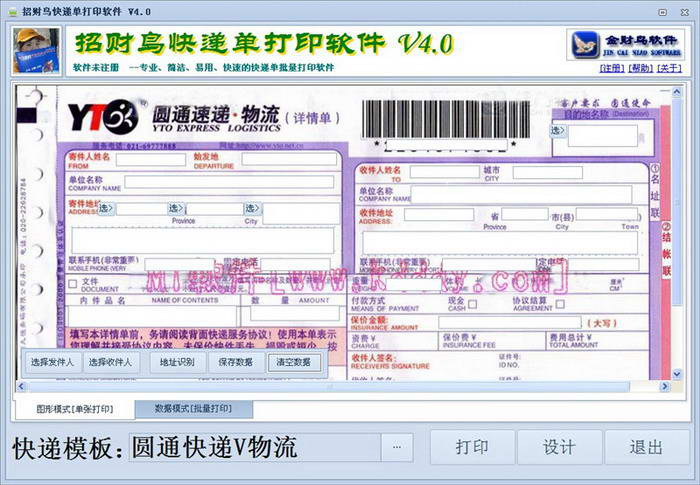Click vertical scrollbar up arrow
The image size is (700, 485).
pos(677,92)
